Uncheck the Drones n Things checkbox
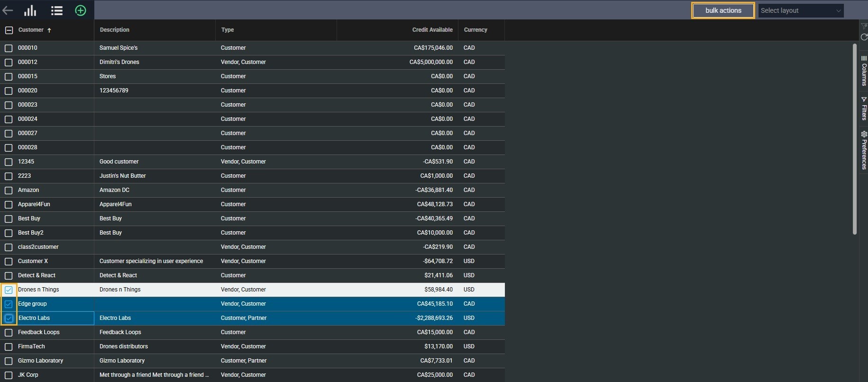 tap(9, 290)
